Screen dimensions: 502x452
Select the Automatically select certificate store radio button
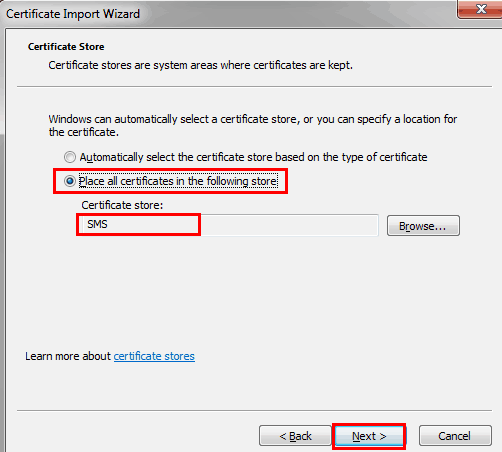70,157
